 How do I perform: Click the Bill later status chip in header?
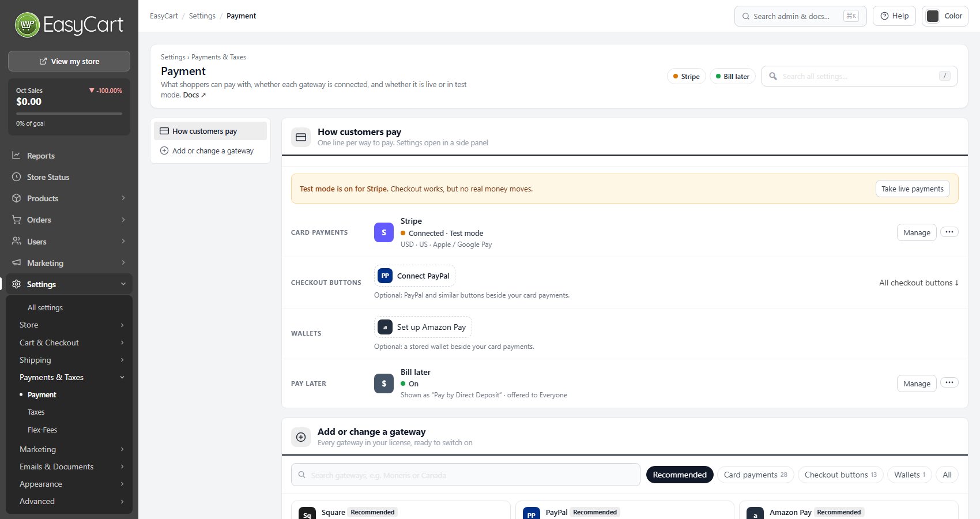pos(732,76)
